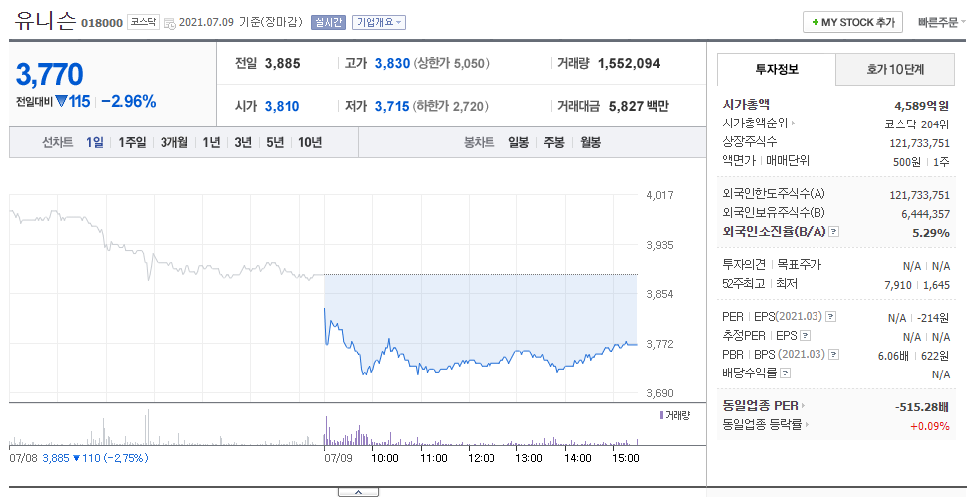Show the 월봉 candlestick chart

tap(590, 143)
